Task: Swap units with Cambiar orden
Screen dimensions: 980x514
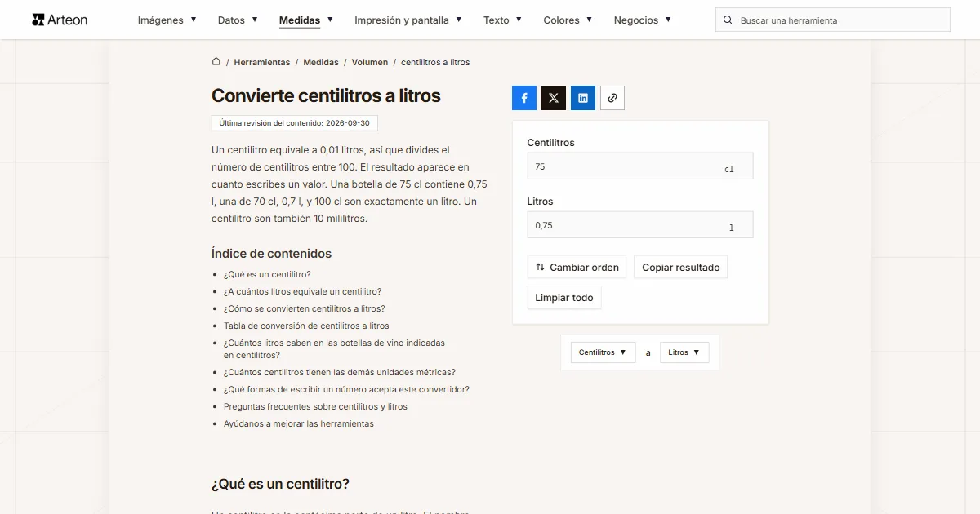Action: point(577,267)
